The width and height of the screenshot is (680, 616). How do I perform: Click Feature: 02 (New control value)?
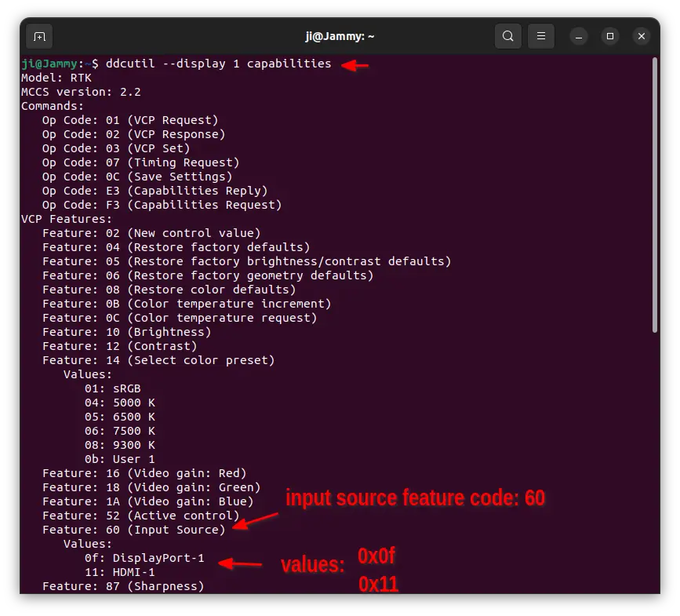point(151,233)
